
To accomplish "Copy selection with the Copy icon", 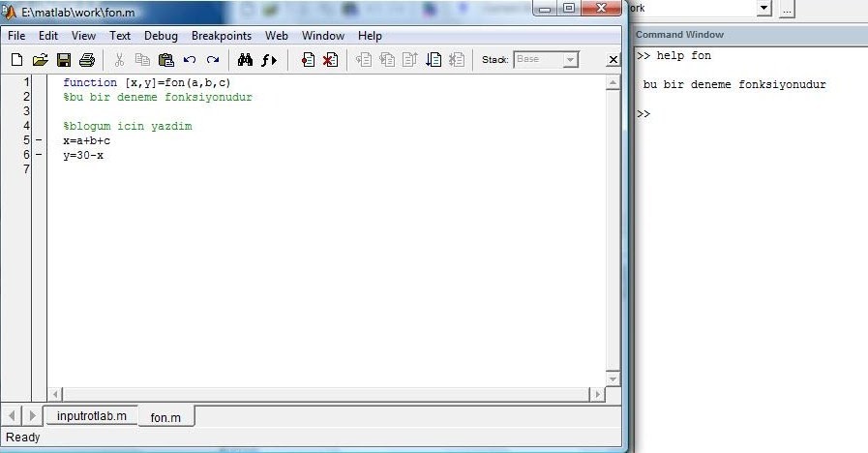I will click(x=142, y=60).
